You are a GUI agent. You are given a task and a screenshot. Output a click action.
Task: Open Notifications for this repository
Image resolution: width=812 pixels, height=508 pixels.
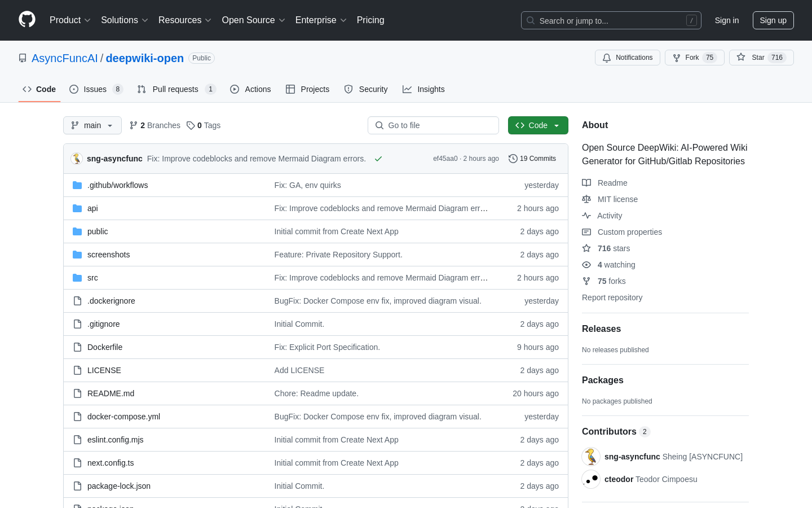coord(627,58)
